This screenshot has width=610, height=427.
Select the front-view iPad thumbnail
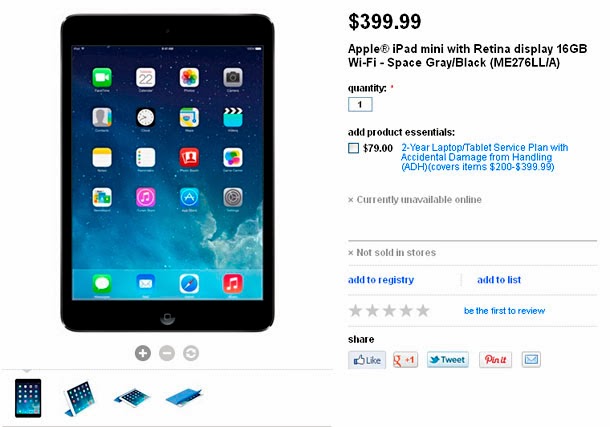click(28, 398)
